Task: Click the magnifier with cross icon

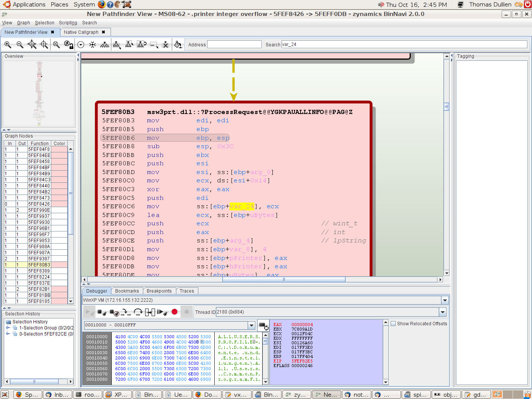Action: coord(56,45)
